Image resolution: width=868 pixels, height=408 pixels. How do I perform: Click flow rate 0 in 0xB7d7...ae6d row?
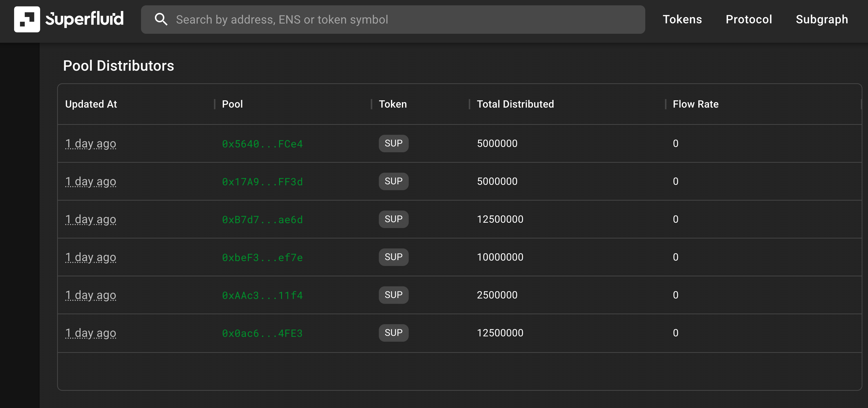click(x=675, y=219)
